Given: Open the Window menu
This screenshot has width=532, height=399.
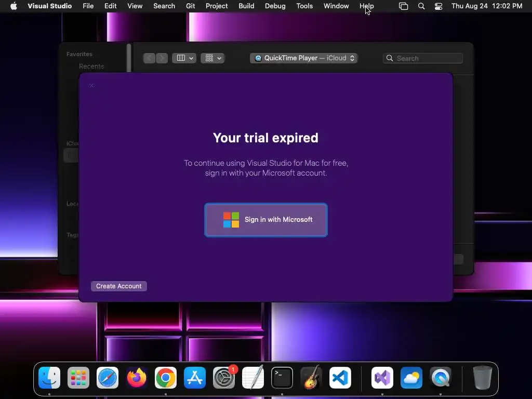Looking at the screenshot, I should point(336,6).
